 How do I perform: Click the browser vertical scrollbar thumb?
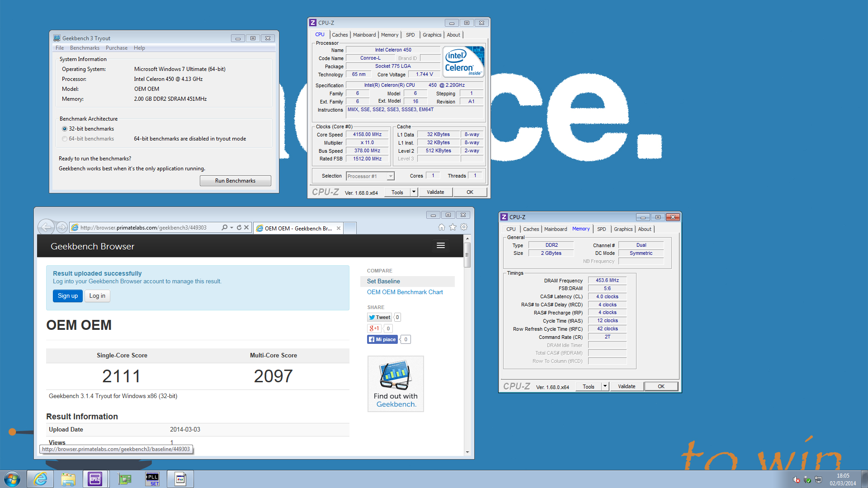point(467,255)
